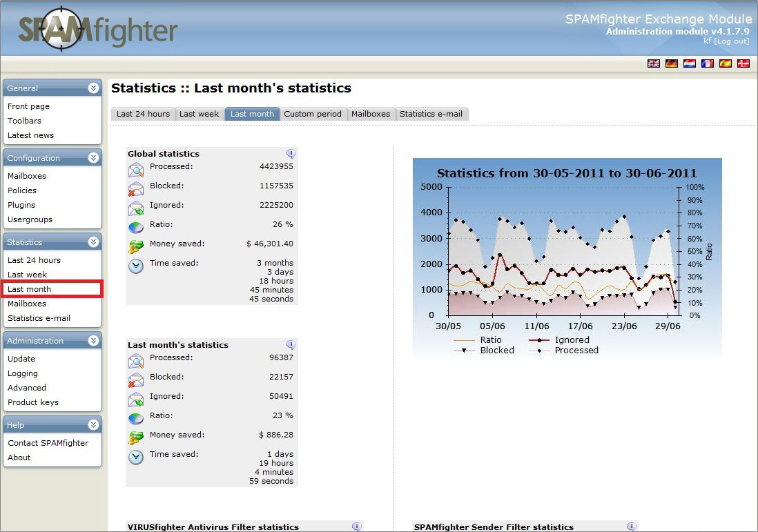Open About in the Help section

click(19, 457)
